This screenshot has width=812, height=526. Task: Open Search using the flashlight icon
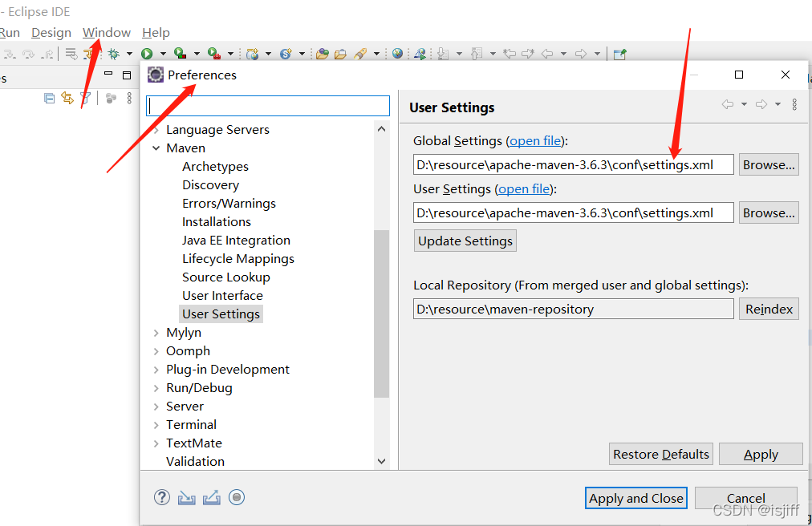[x=360, y=54]
